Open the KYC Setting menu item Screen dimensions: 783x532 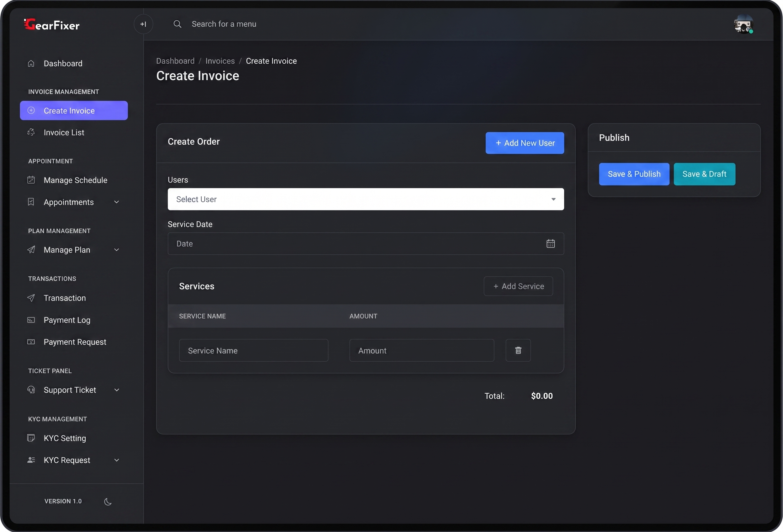point(74,438)
